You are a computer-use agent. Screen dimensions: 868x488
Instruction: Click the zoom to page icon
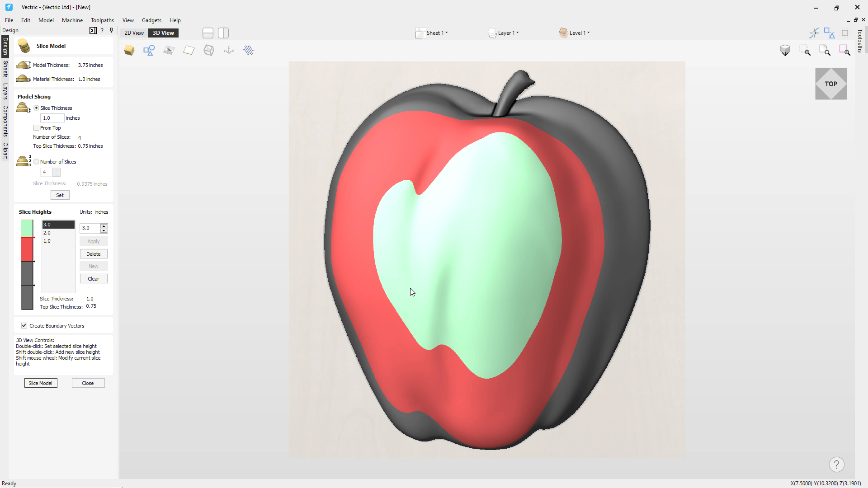pos(825,50)
